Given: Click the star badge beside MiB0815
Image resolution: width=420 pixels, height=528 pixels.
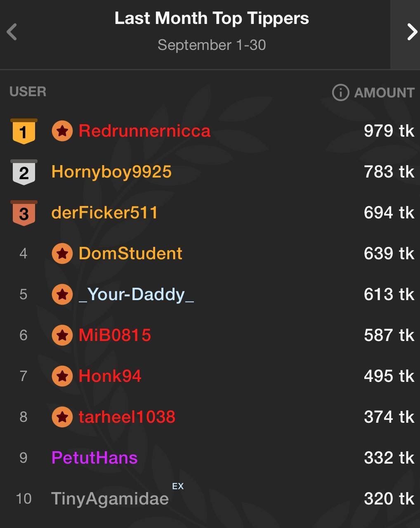Looking at the screenshot, I should point(62,335).
